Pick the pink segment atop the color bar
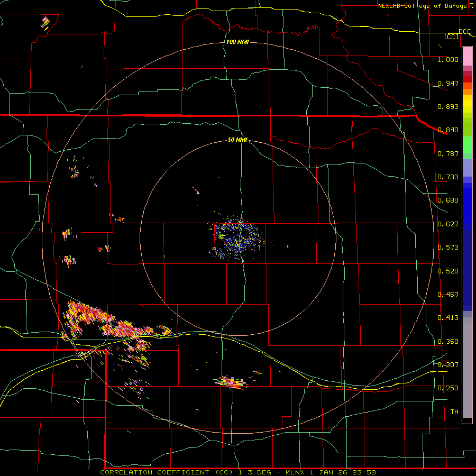Screen dimensions: 476x476 pos(467,57)
